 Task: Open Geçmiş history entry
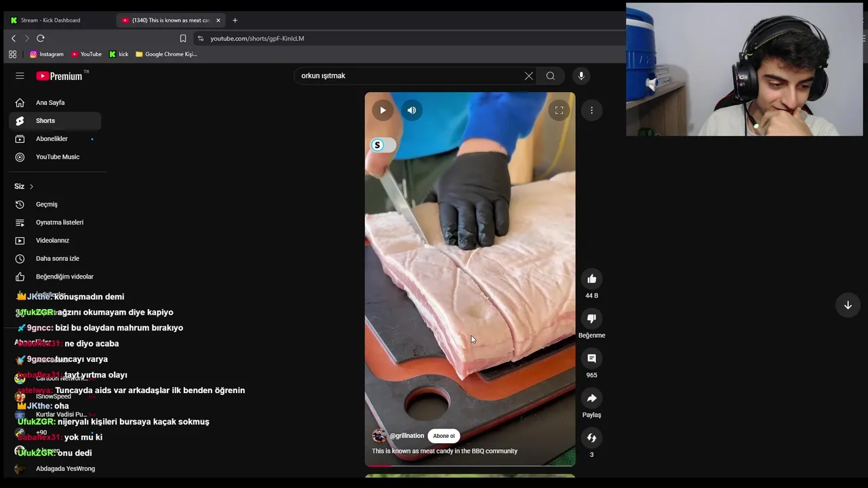click(x=55, y=205)
